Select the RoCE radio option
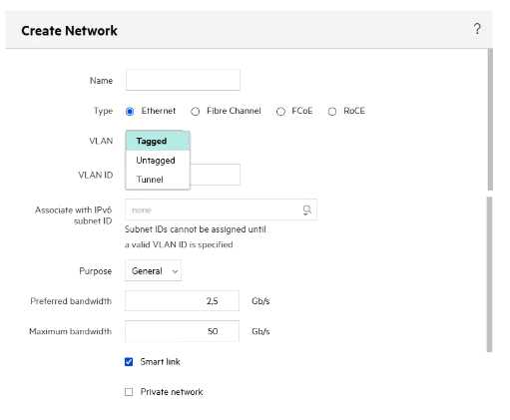The width and height of the screenshot is (510, 420). (x=332, y=112)
